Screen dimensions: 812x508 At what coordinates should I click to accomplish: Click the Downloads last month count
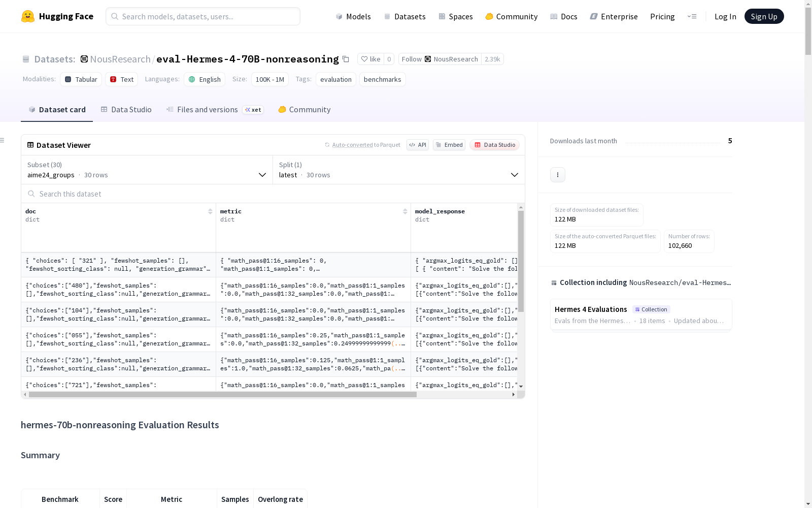coord(730,141)
